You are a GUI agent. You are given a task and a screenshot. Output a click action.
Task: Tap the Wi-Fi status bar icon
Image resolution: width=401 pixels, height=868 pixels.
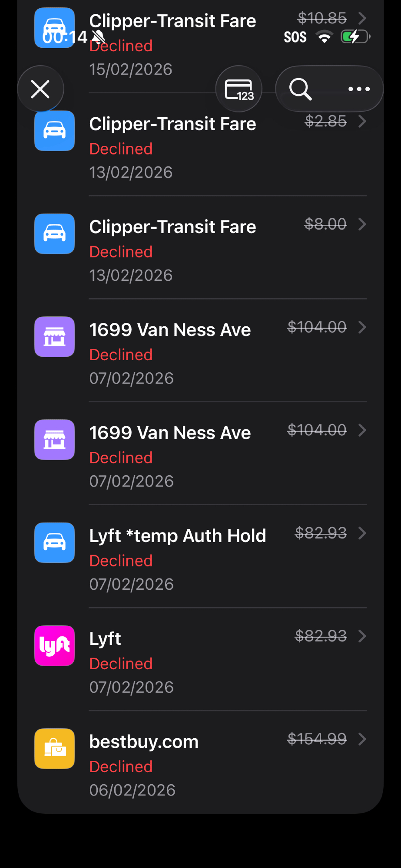tap(324, 37)
